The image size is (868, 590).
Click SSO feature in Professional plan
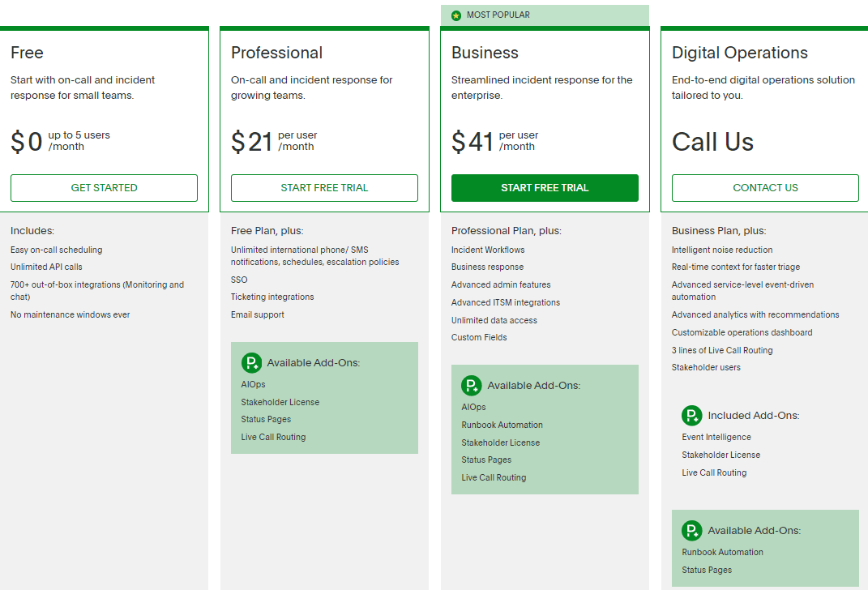(239, 280)
